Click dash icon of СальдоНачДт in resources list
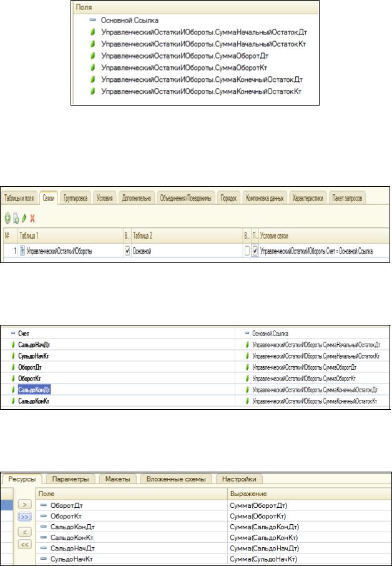The image size is (392, 566). pos(44,549)
